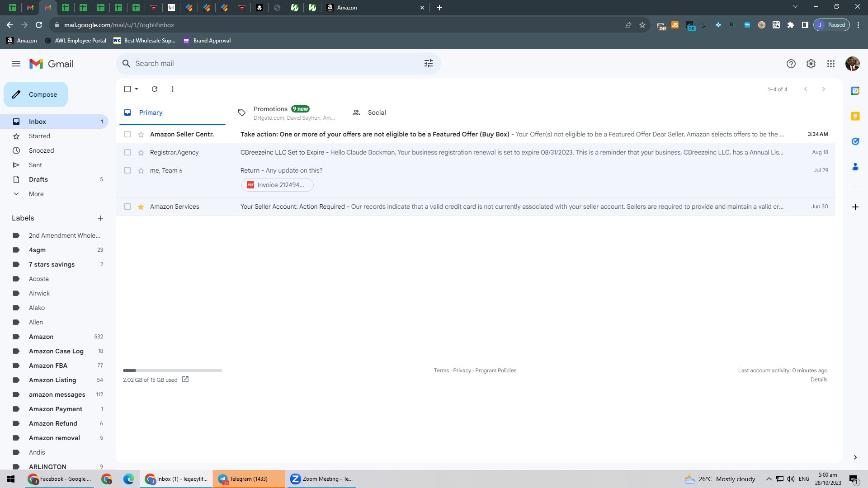Select the Amazon Services email checkbox
The width and height of the screenshot is (868, 488).
point(127,206)
